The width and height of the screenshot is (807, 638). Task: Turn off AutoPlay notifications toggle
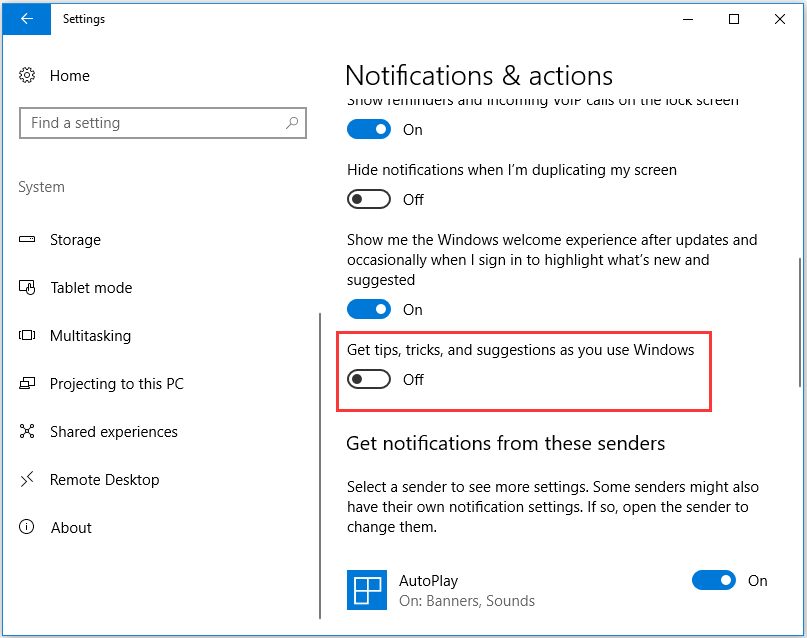click(713, 580)
